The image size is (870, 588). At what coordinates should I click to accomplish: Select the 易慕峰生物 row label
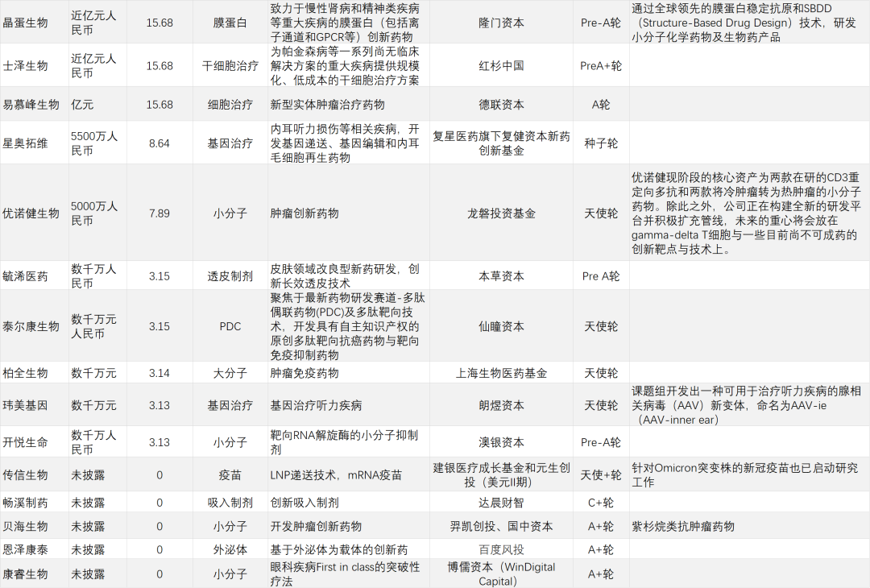[31, 105]
